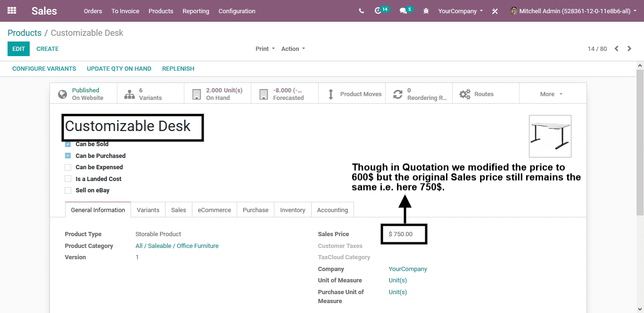The image size is (644, 313).
Task: Open the More stat buttons dropdown
Action: (x=551, y=94)
